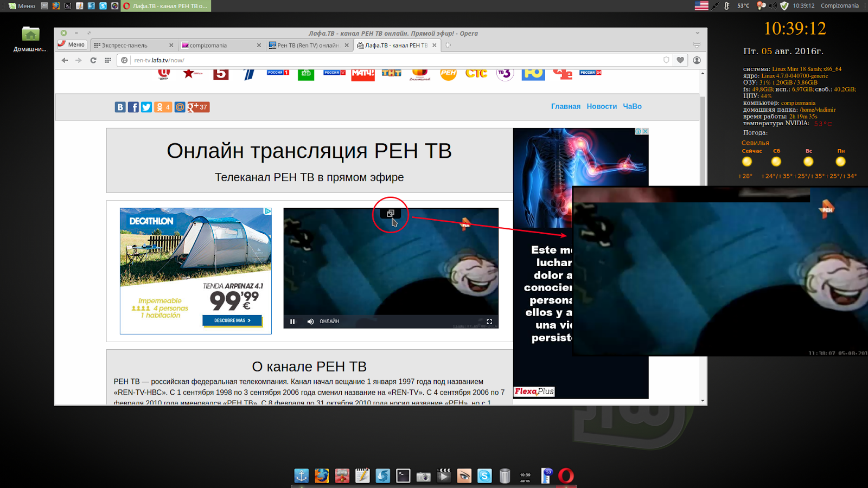Close the FlexaPlus ad with X
868x488 pixels.
(x=645, y=131)
